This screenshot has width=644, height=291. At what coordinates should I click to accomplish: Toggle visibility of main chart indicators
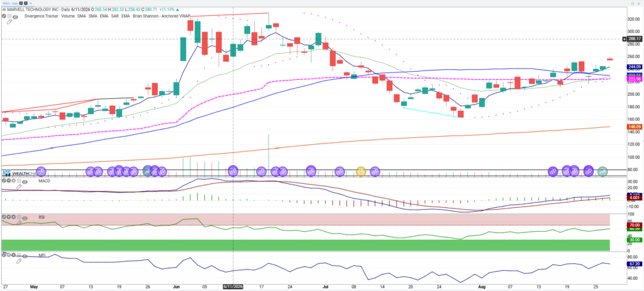(x=15, y=17)
